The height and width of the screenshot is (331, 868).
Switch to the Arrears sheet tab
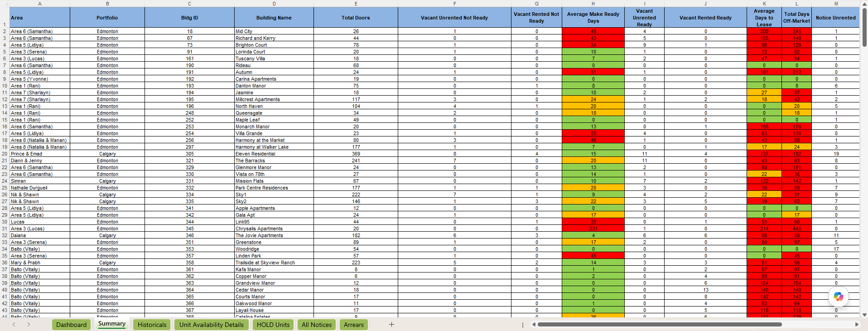pos(353,325)
